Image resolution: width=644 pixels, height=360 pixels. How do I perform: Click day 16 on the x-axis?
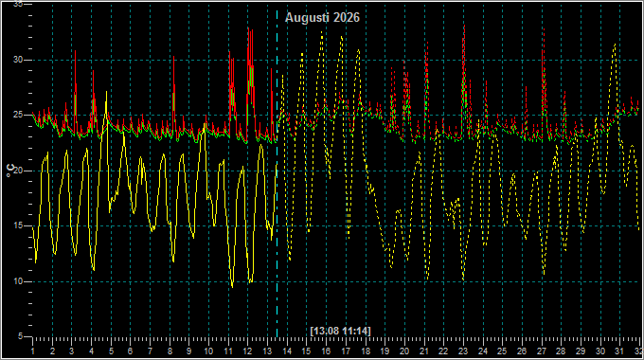(x=326, y=351)
